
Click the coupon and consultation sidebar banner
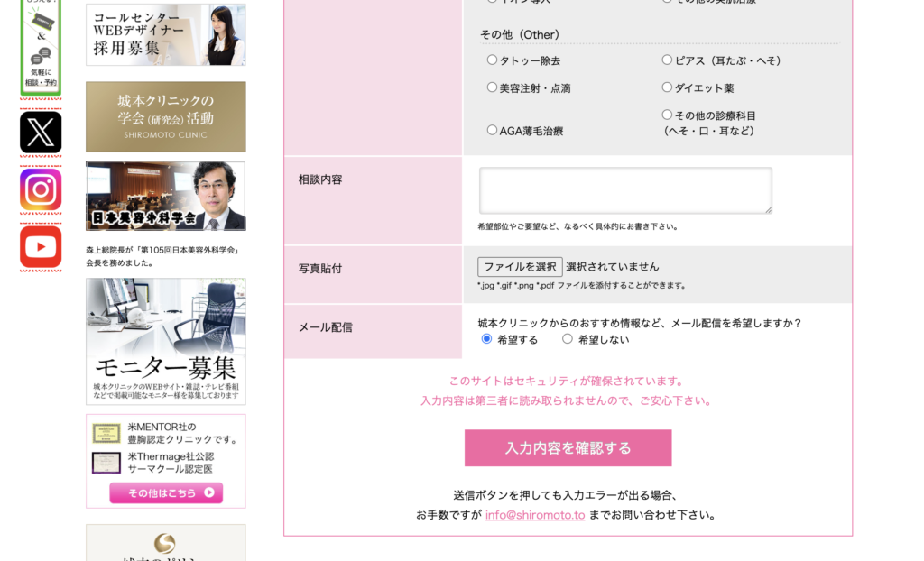tap(40, 45)
